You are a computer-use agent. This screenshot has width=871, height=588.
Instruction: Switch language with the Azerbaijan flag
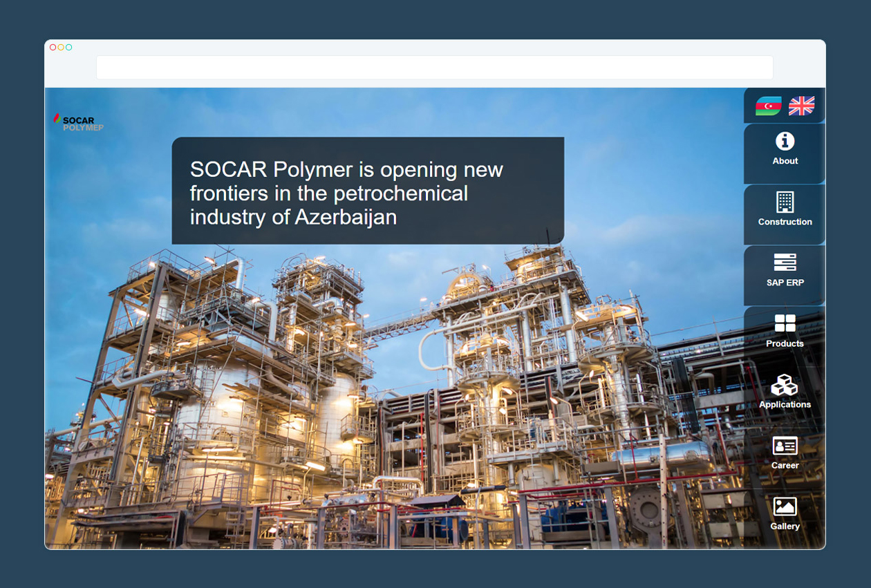(768, 106)
